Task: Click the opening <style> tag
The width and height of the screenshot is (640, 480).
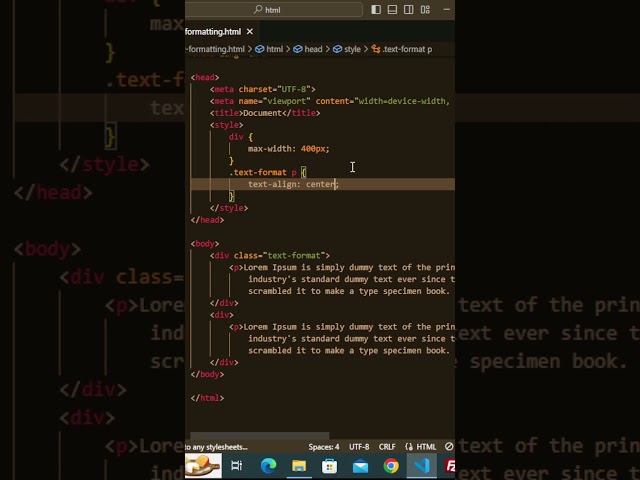Action: click(227, 125)
